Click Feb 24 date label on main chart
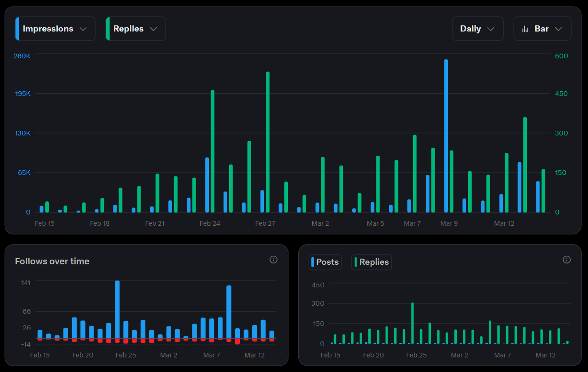The width and height of the screenshot is (588, 372). 210,223
